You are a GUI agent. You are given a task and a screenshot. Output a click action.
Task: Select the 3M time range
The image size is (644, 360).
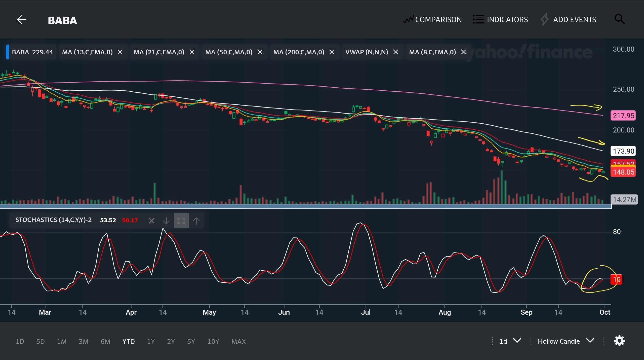(x=84, y=341)
